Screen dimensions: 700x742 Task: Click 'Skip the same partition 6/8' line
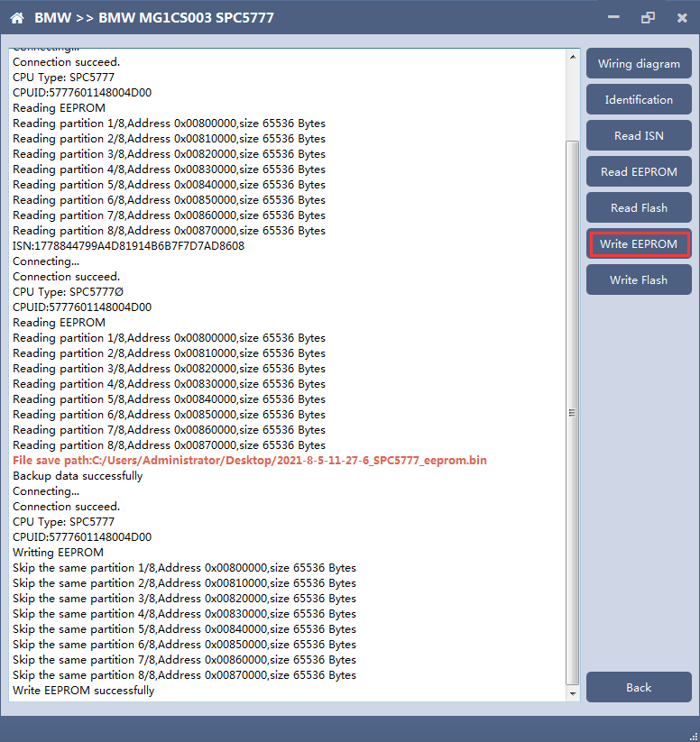[x=184, y=645]
